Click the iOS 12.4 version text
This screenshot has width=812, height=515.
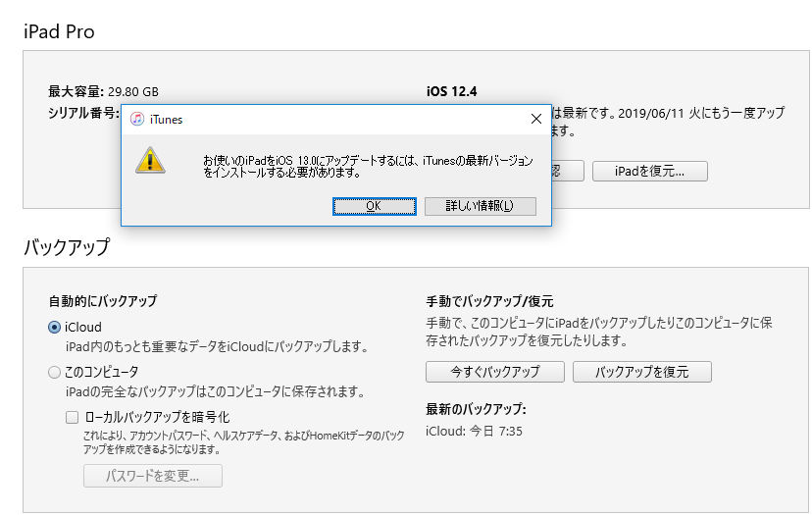point(451,91)
